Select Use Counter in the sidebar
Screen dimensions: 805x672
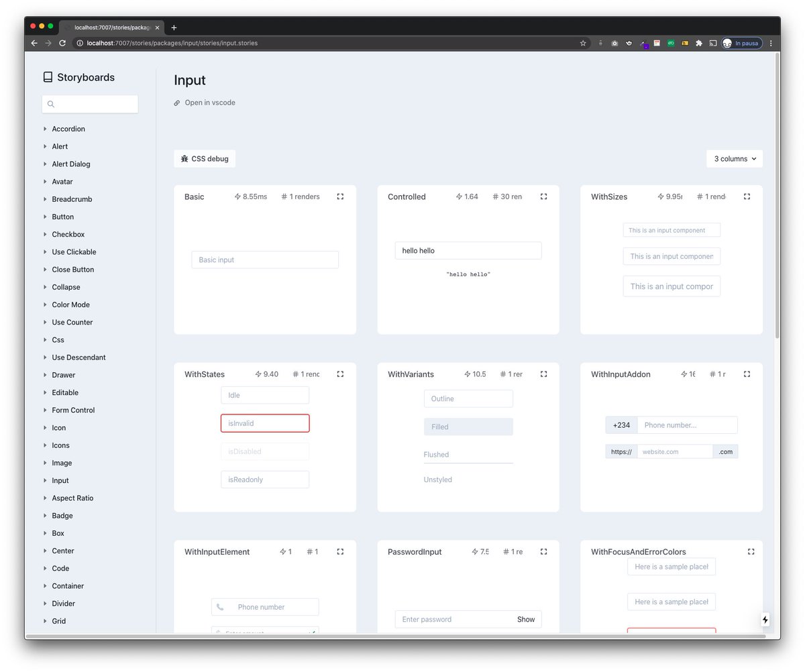point(72,322)
